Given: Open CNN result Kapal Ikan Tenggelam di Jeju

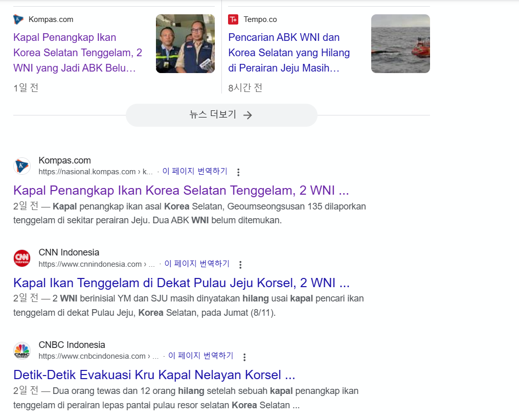Looking at the screenshot, I should (182, 283).
